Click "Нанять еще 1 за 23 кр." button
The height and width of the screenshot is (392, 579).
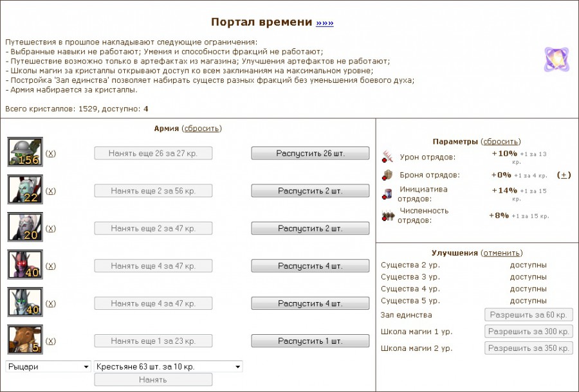(x=153, y=341)
